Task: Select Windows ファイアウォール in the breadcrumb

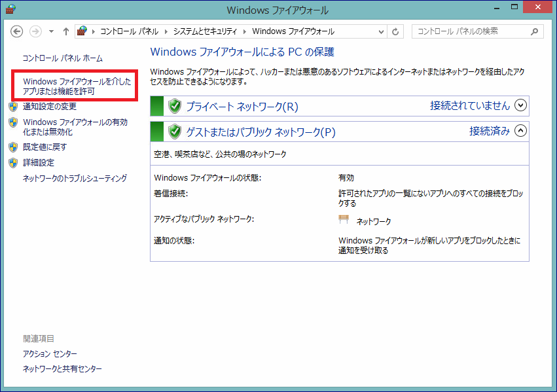Action: 293,31
